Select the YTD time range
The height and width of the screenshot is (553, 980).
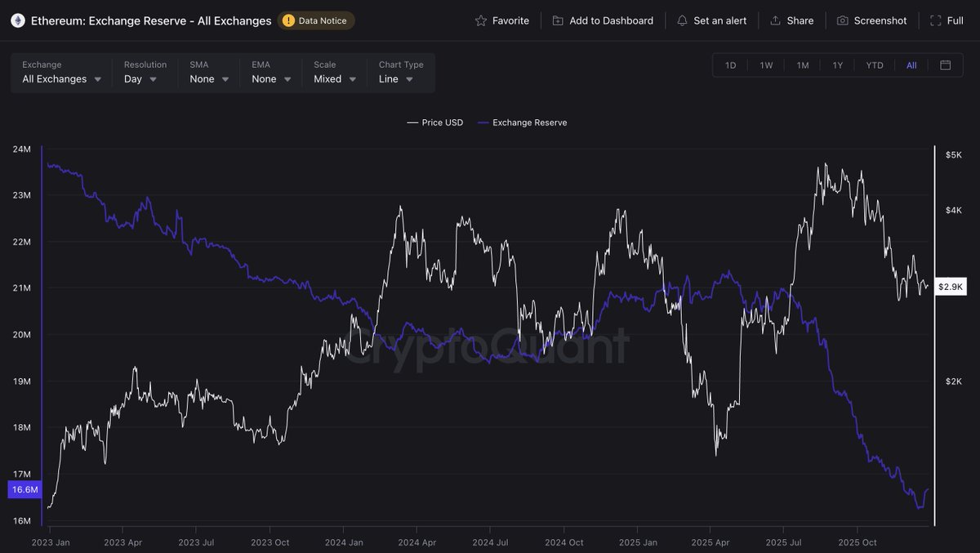pos(875,65)
